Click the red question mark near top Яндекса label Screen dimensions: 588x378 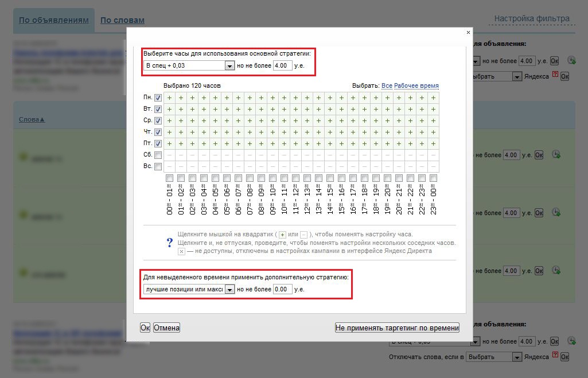(x=555, y=75)
